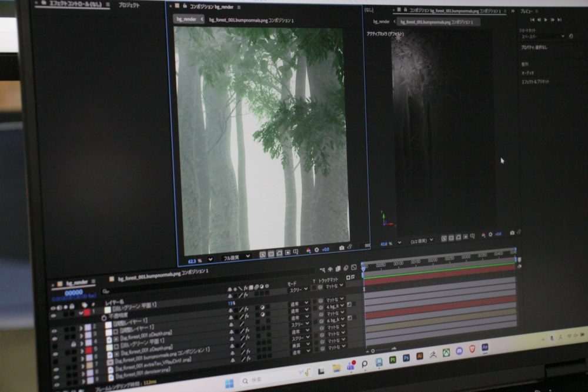The height and width of the screenshot is (392, 588).
Task: Hide layer 2 with its eye toggle
Action: click(55, 331)
